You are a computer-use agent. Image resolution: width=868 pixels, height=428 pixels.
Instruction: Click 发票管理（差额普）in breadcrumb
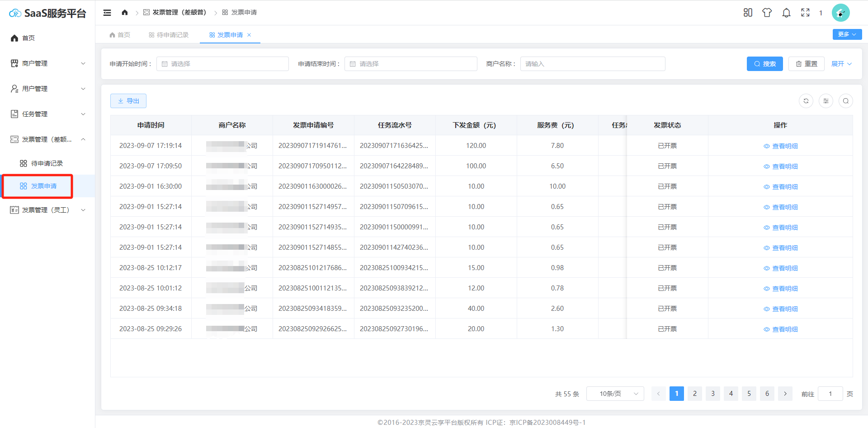175,13
